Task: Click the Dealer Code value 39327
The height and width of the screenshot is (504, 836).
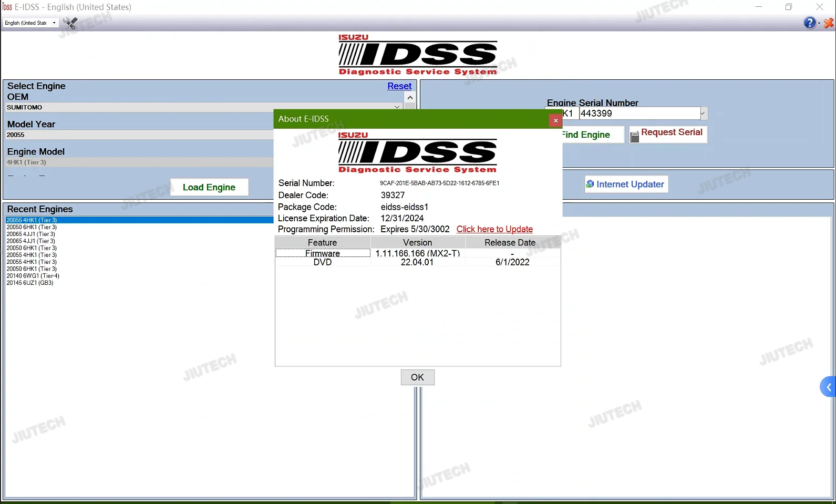Action: tap(393, 195)
